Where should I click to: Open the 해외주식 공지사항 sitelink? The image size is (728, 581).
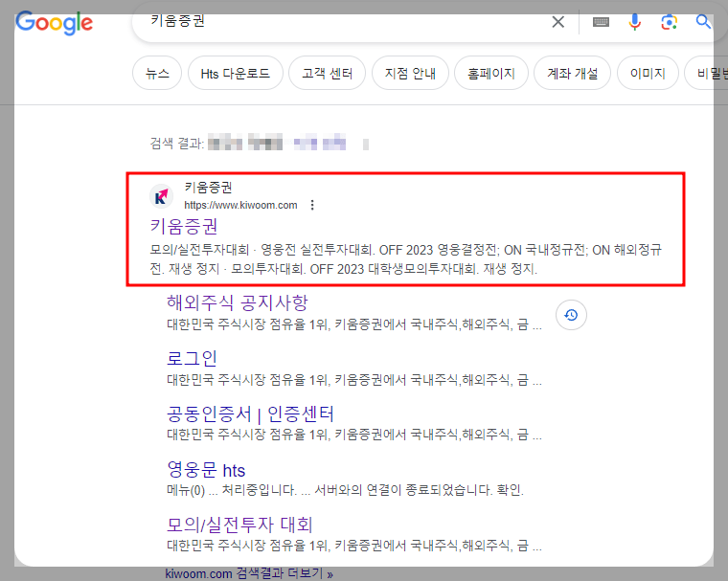[x=238, y=302]
